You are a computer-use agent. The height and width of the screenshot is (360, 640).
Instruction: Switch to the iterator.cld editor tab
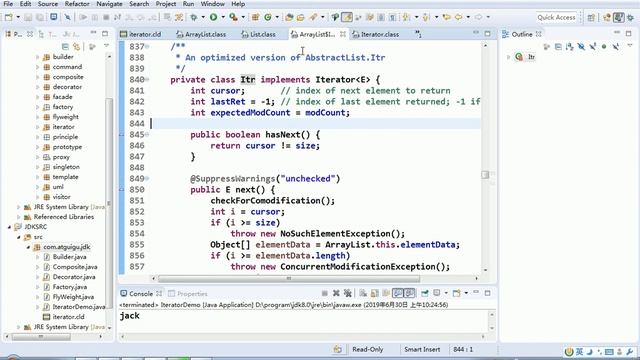[141, 34]
